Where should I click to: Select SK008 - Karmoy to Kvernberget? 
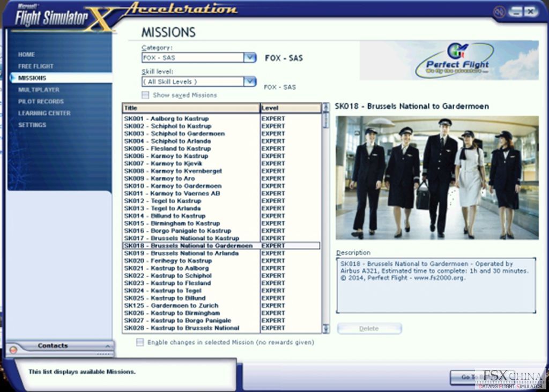click(x=221, y=171)
